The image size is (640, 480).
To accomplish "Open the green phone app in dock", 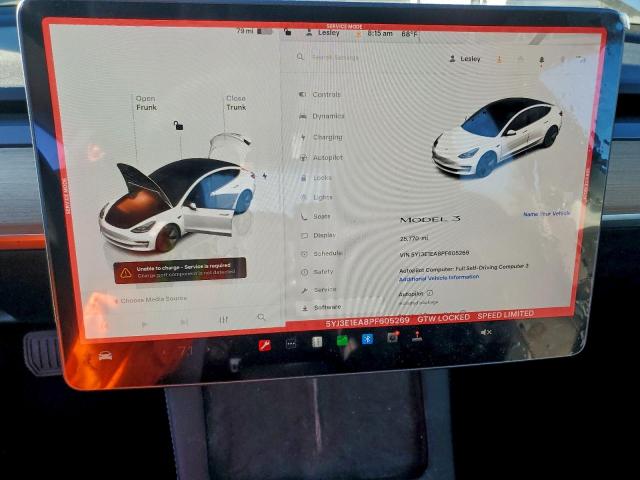I will click(x=342, y=341).
